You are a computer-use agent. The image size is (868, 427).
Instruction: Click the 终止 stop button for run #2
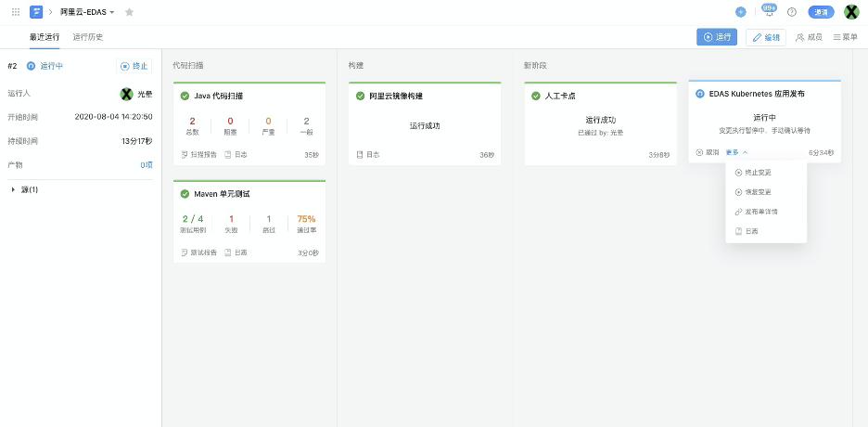tap(134, 66)
